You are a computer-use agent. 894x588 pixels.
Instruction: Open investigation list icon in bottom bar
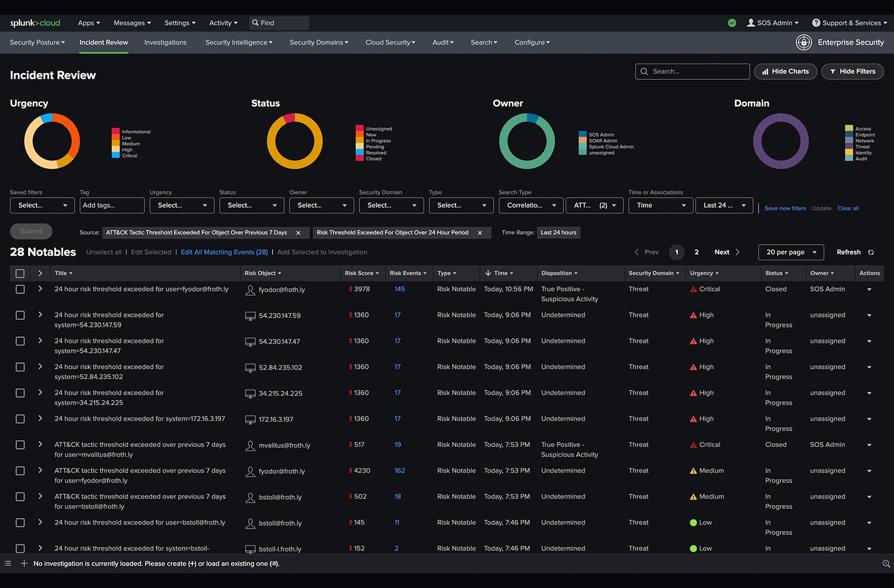tap(8, 563)
